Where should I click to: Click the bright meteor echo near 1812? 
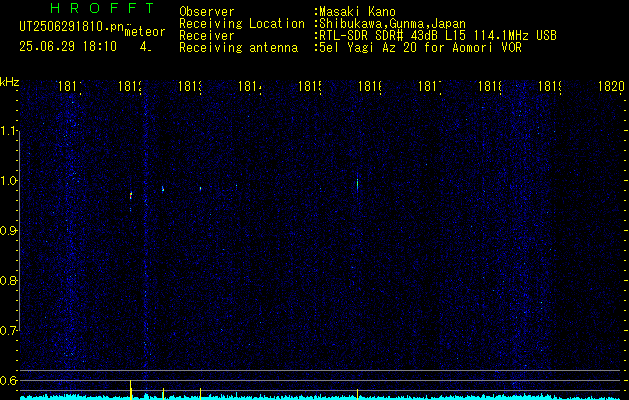coord(131,195)
